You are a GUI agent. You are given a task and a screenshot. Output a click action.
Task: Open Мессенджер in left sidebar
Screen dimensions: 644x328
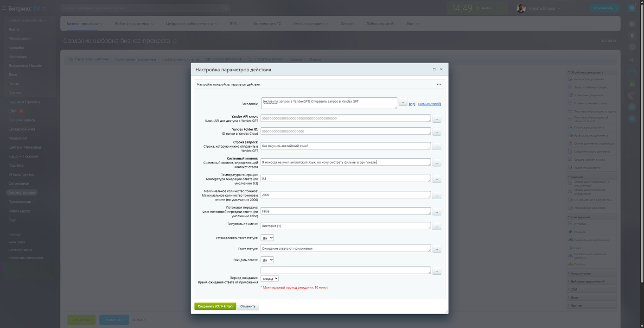point(19,38)
